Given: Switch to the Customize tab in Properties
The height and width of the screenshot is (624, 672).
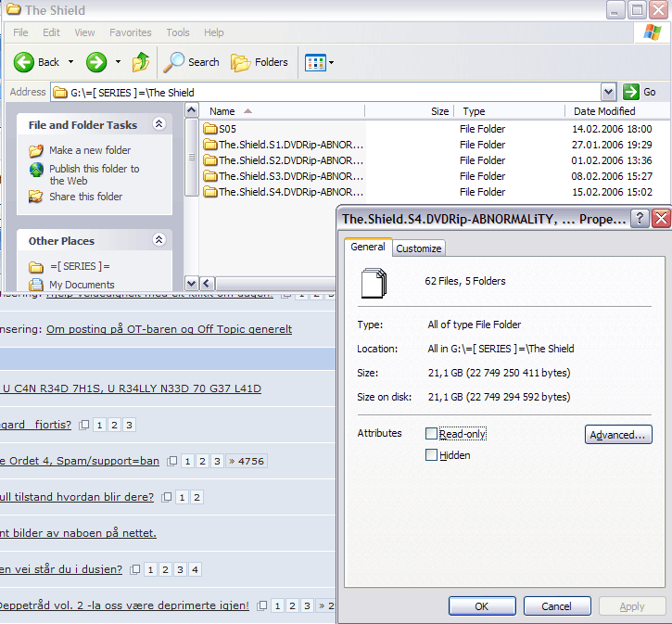Looking at the screenshot, I should point(419,248).
